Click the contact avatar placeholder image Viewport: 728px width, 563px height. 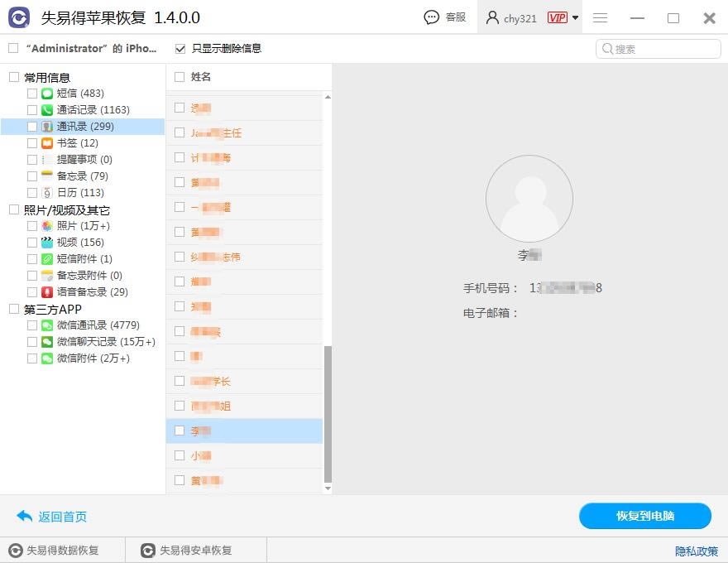click(x=529, y=199)
